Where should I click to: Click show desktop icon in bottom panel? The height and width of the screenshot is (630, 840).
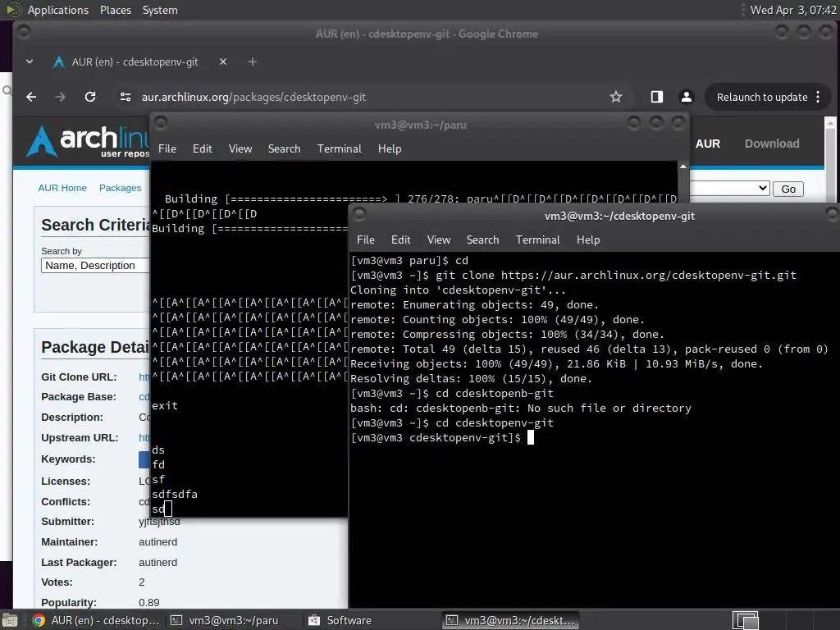(x=10, y=620)
